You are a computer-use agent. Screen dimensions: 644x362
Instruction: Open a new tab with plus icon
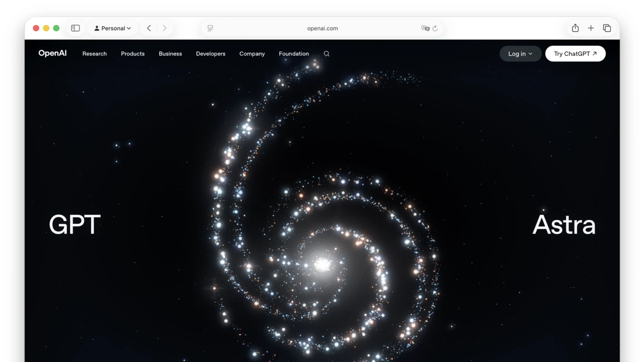pyautogui.click(x=591, y=28)
